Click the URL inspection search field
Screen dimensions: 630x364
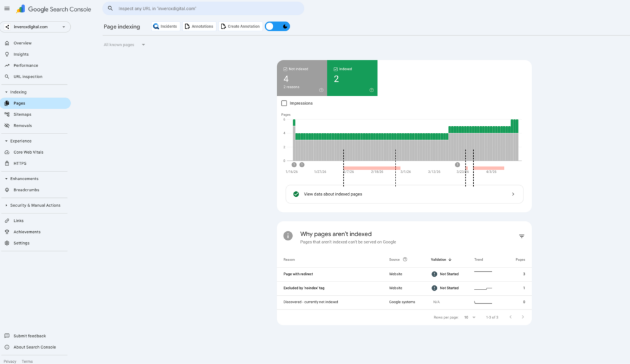203,9
